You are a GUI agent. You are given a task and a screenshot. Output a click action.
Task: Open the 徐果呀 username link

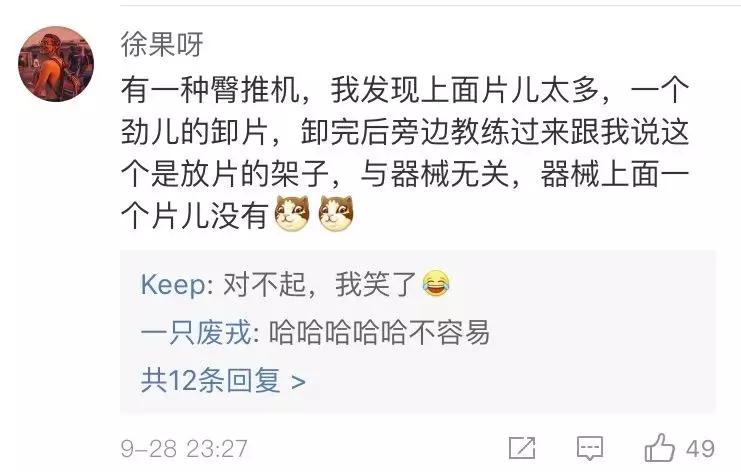162,44
